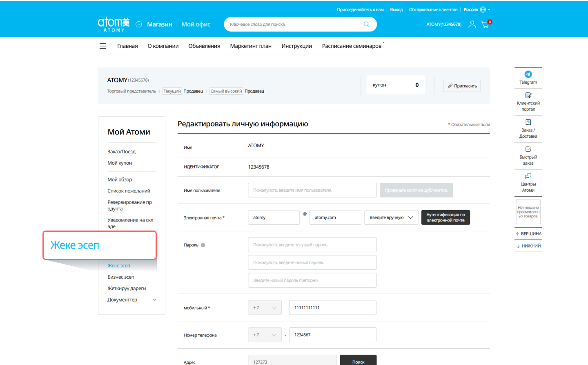Open the Инструкции menu item

coord(296,46)
